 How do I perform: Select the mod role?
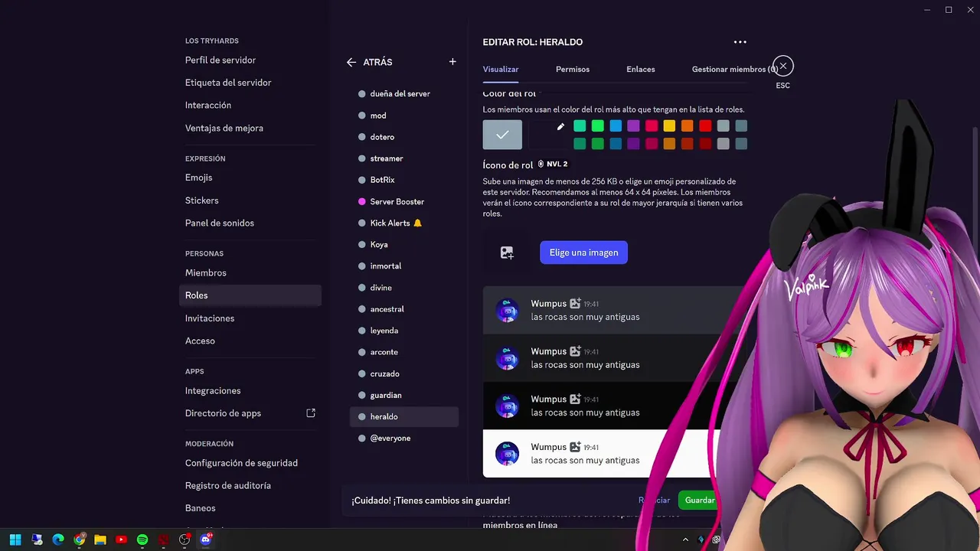tap(404, 116)
